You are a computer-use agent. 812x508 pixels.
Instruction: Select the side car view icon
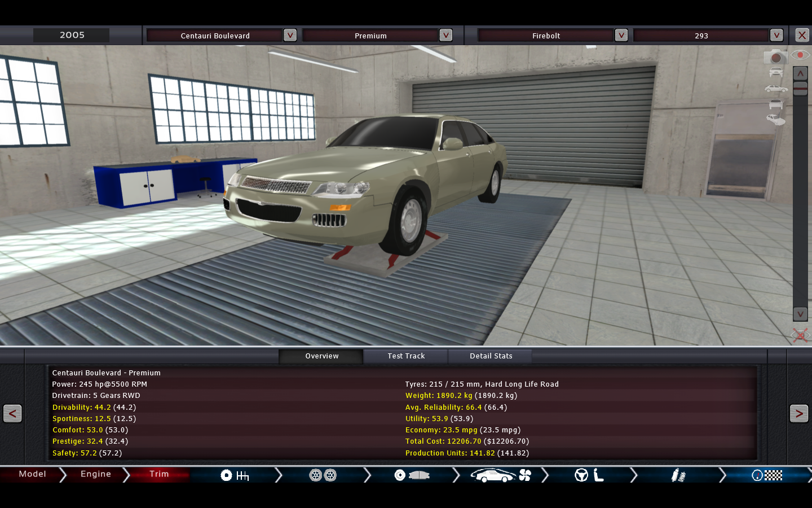coord(776,89)
